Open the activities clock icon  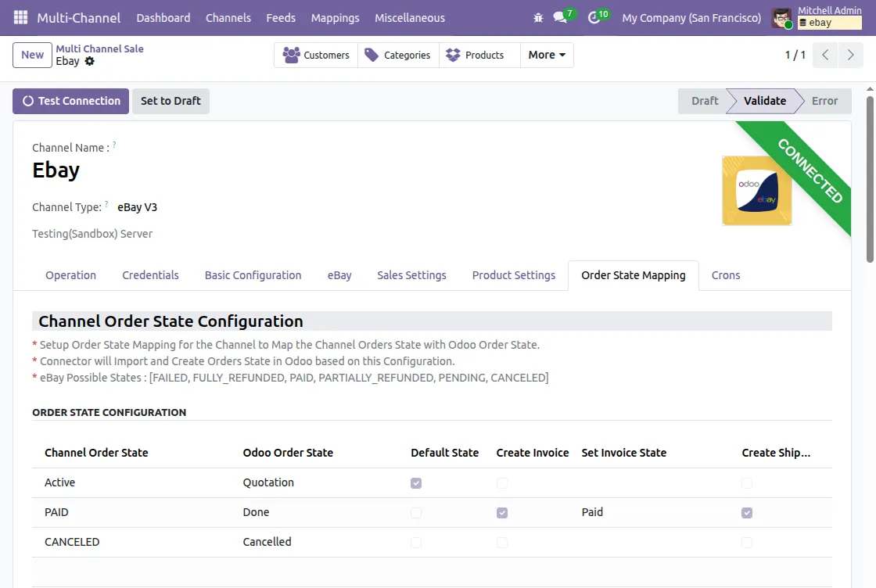594,18
